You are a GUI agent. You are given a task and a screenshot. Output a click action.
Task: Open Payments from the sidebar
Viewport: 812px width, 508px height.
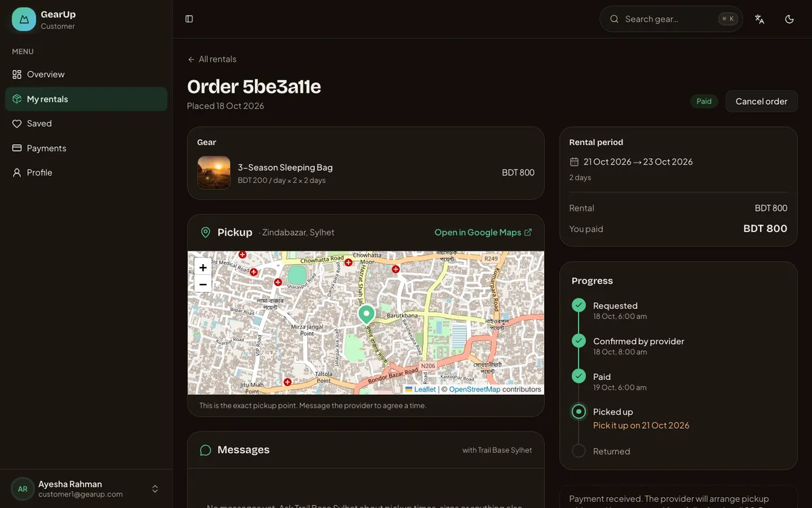[86, 148]
